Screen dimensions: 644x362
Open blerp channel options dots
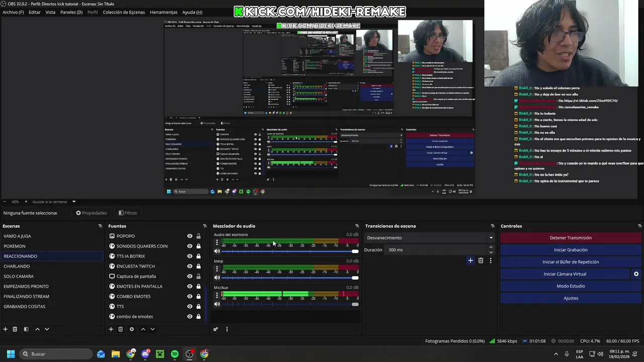click(x=217, y=269)
